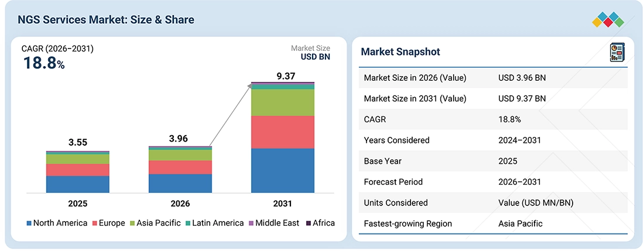This screenshot has height=251, width=644.
Task: Click the Base Year cell
Action: [x=383, y=161]
